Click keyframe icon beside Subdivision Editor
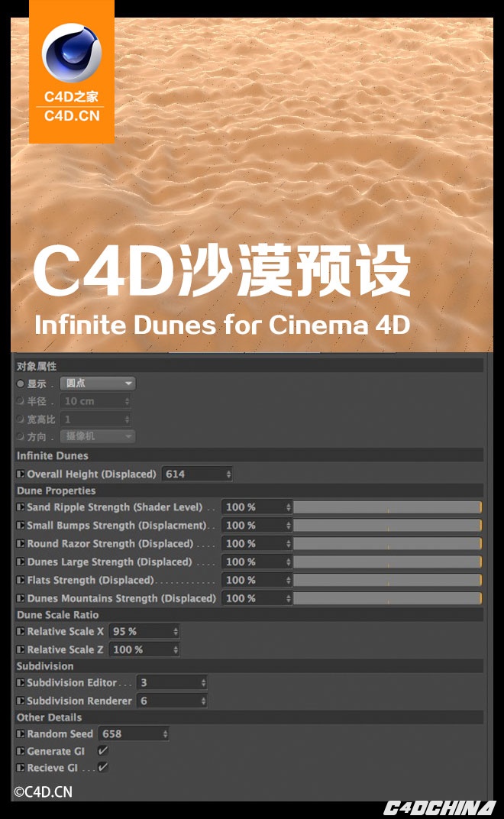Viewport: 504px width, 819px height. (21, 682)
